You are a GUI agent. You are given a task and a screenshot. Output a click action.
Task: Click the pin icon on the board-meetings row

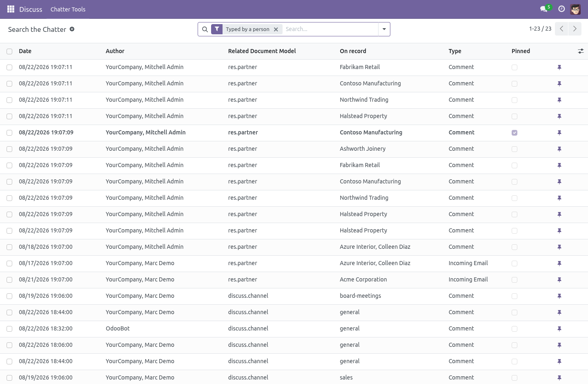tap(559, 296)
